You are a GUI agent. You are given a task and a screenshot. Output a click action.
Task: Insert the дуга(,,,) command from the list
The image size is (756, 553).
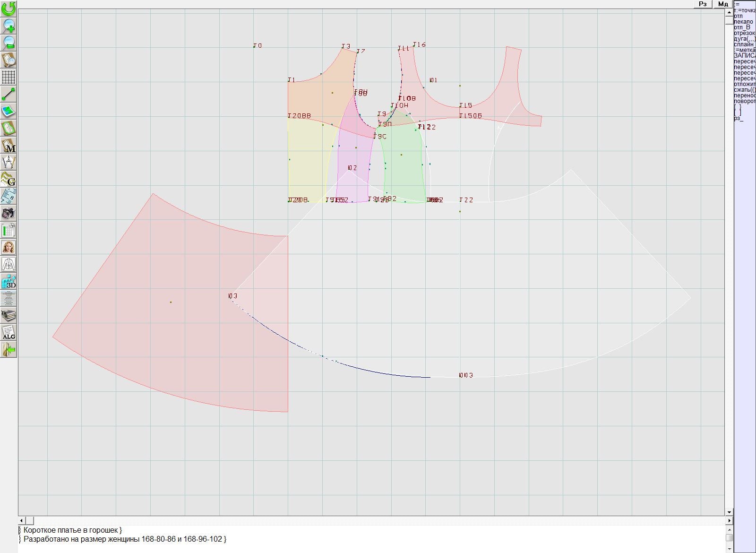coord(744,39)
